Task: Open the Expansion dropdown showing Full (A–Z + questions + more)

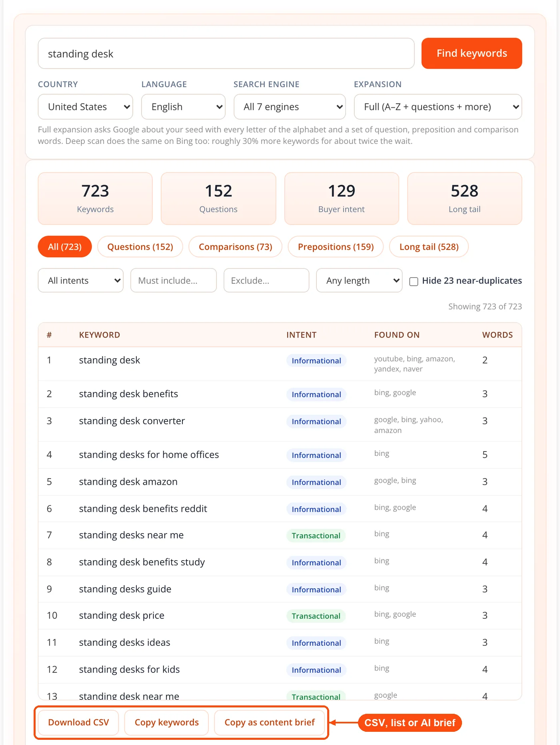Action: (x=438, y=107)
